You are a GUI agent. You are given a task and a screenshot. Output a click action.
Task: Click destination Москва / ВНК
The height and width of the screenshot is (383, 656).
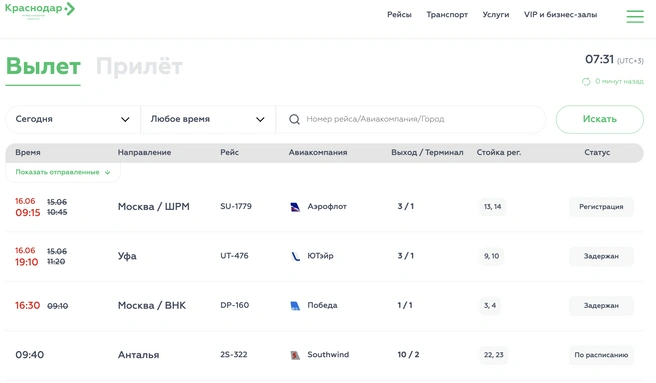(152, 306)
